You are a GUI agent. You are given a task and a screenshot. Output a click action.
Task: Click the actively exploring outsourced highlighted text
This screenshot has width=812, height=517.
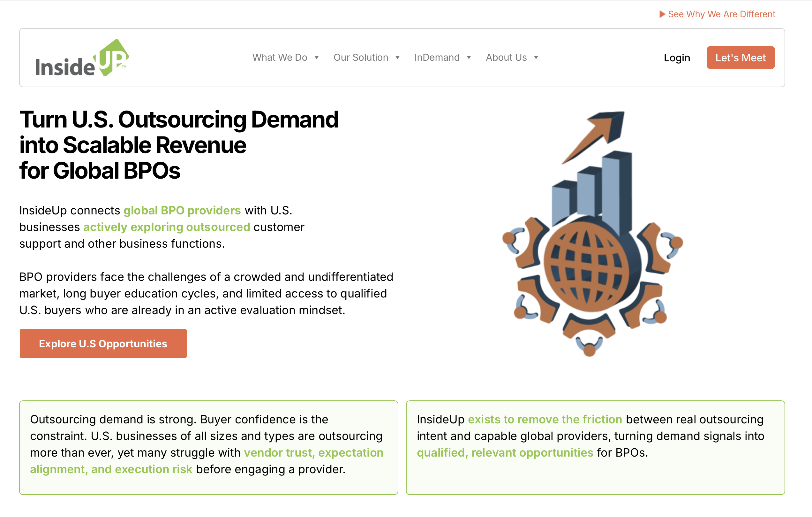point(167,227)
